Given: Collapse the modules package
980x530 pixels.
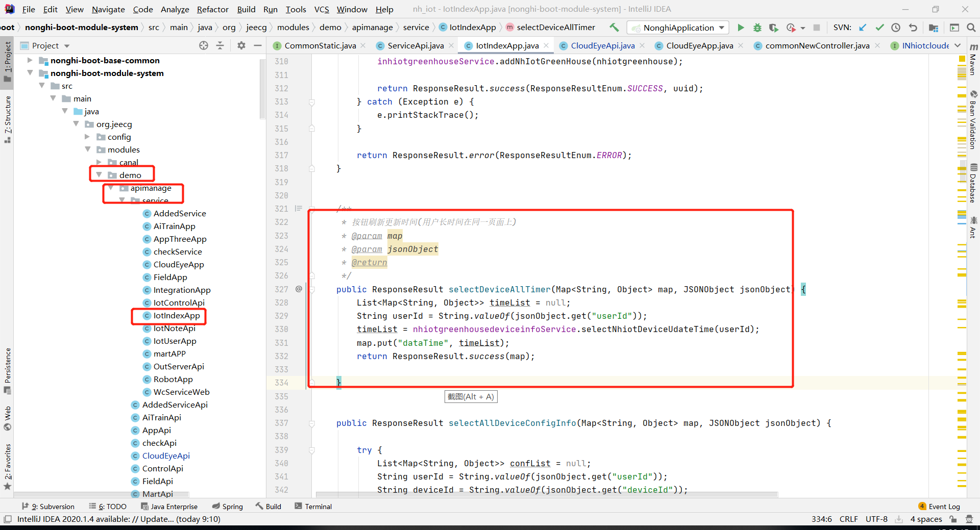Looking at the screenshot, I should point(87,149).
